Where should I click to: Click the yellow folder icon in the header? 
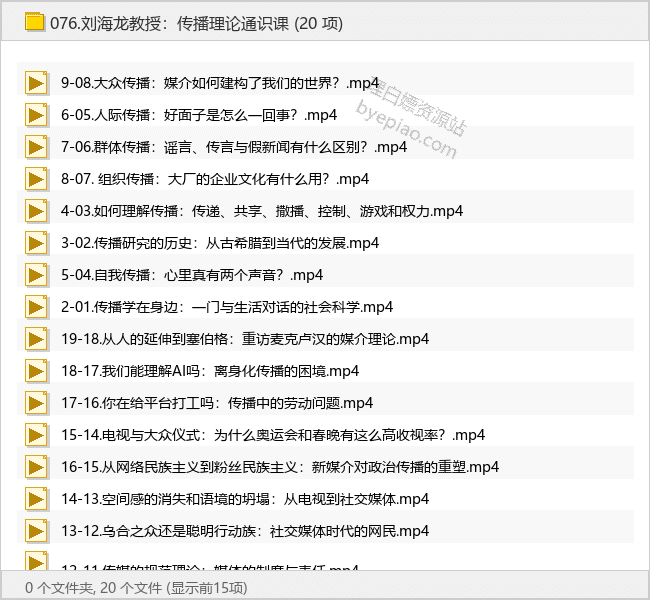[x=34, y=22]
